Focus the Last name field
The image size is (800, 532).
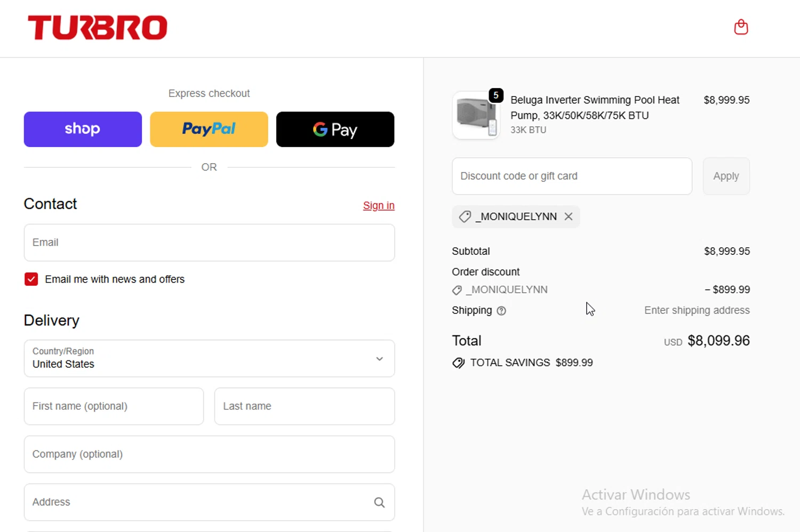[x=305, y=406]
